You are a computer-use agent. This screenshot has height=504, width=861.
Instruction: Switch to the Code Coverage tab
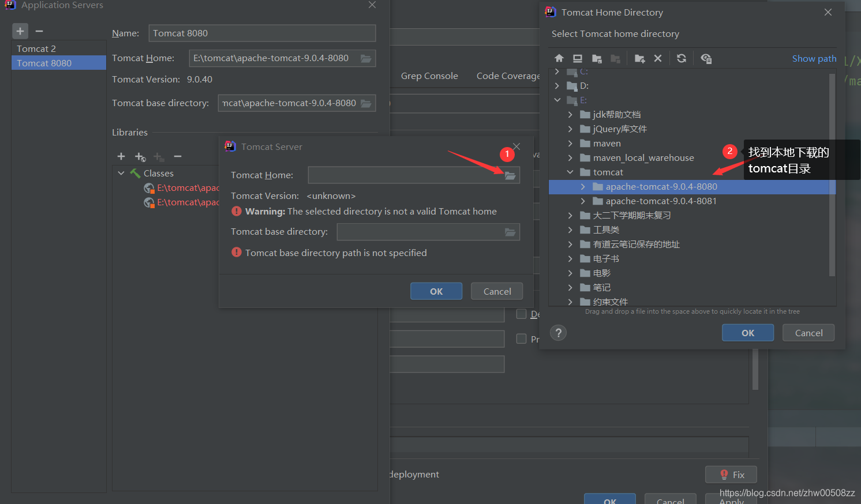(x=508, y=76)
